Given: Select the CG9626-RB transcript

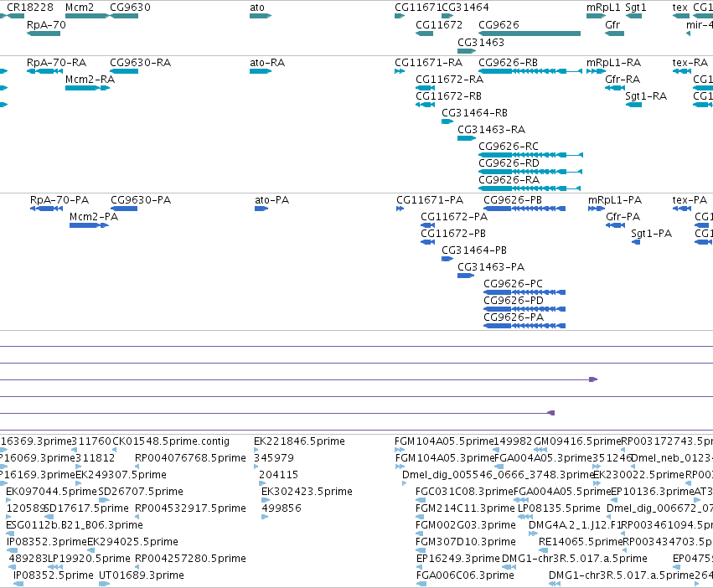Looking at the screenshot, I should pyautogui.click(x=530, y=71).
